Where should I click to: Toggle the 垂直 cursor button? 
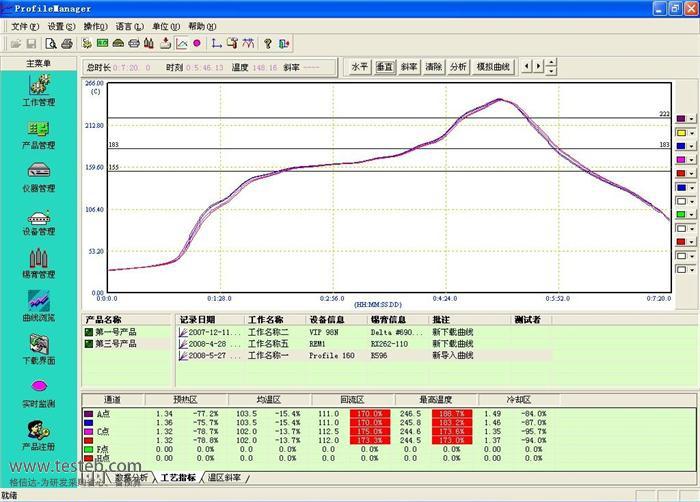tap(384, 67)
